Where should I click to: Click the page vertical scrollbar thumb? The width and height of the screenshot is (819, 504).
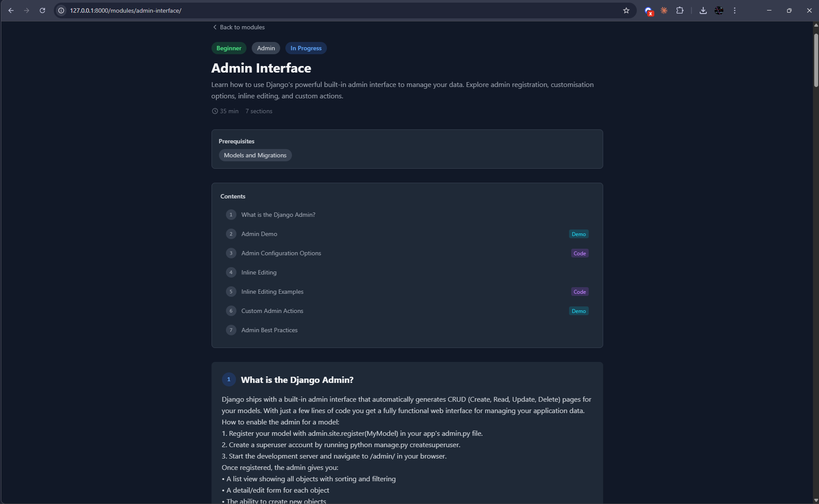pyautogui.click(x=816, y=60)
